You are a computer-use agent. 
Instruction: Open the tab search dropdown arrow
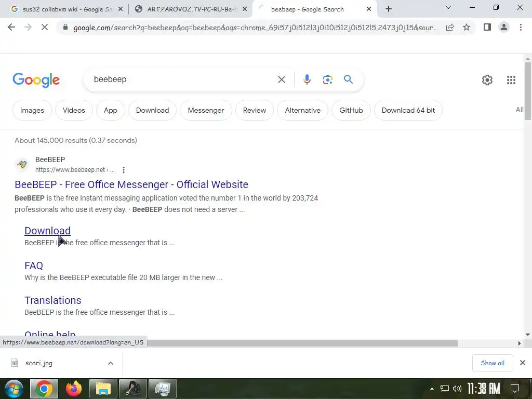coord(448,7)
